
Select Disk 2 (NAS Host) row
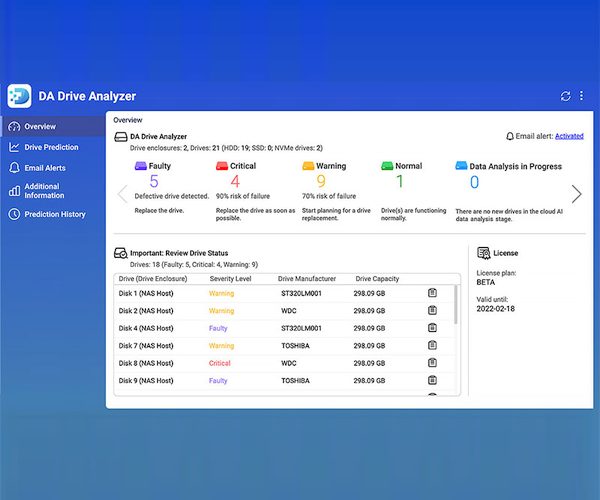(284, 311)
